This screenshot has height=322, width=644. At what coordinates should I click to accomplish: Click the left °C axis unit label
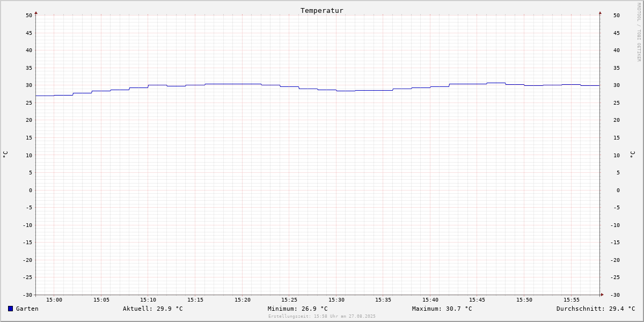[5, 154]
